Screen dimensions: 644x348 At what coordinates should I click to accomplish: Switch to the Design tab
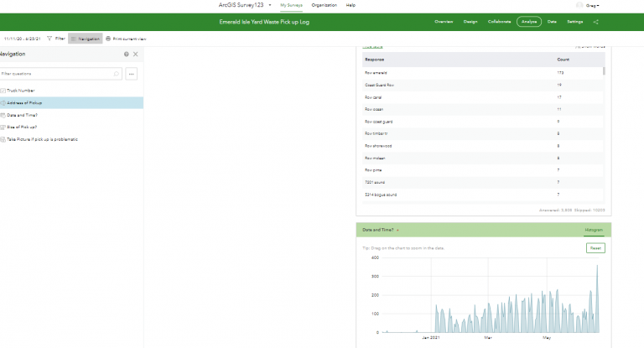click(x=470, y=22)
